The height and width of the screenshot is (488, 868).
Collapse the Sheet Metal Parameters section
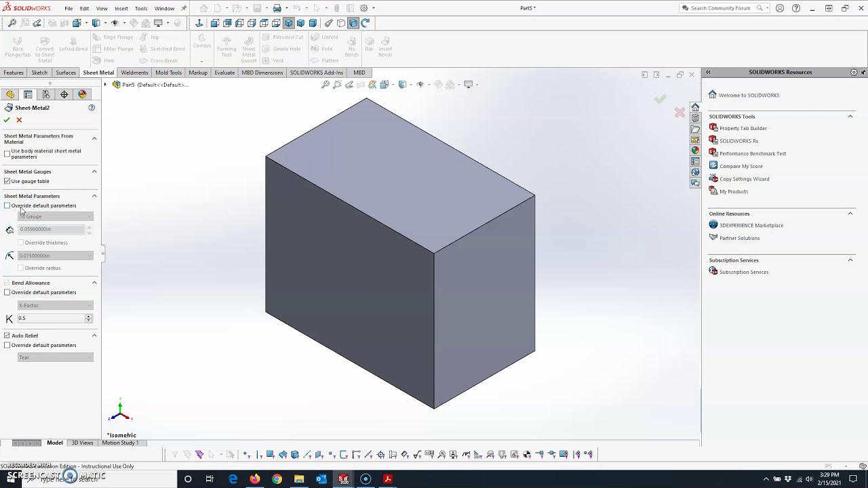tap(94, 196)
